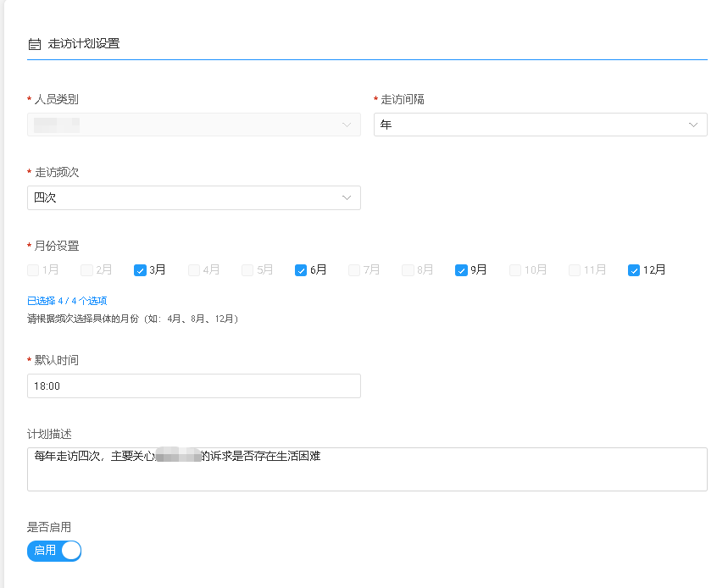This screenshot has width=728, height=588.
Task: Select the 2月 checkbox
Action: tap(85, 269)
